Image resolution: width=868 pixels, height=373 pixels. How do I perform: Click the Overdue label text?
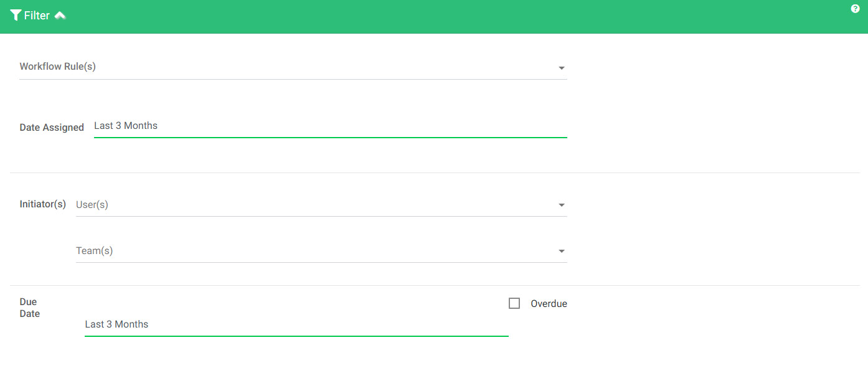coord(548,303)
